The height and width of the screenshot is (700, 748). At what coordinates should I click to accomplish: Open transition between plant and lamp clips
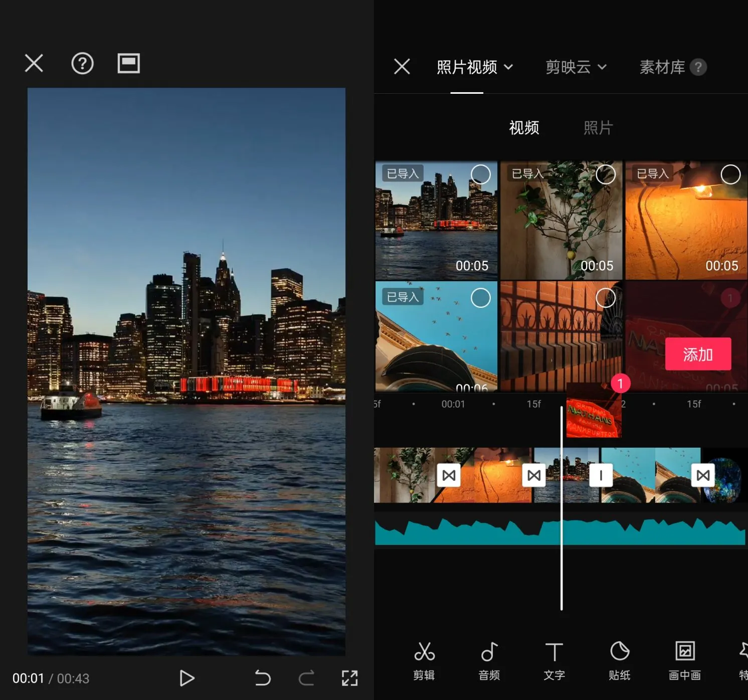point(449,475)
